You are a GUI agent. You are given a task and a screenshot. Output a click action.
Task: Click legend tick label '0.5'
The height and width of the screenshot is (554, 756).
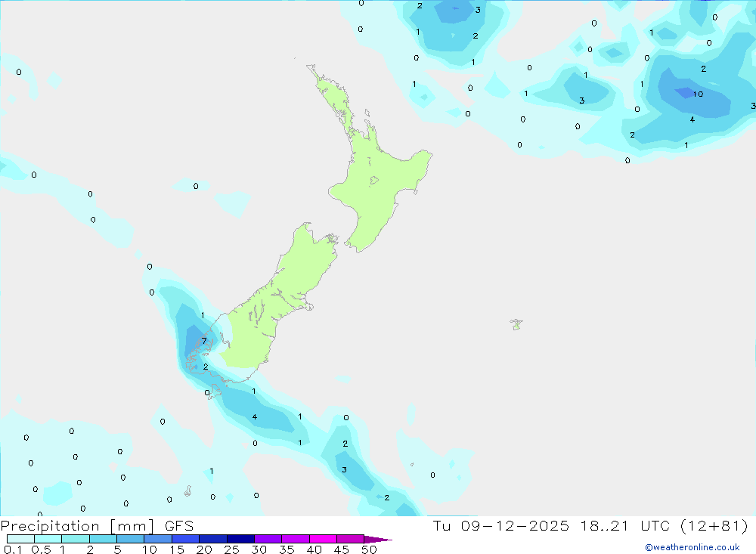pyautogui.click(x=41, y=549)
